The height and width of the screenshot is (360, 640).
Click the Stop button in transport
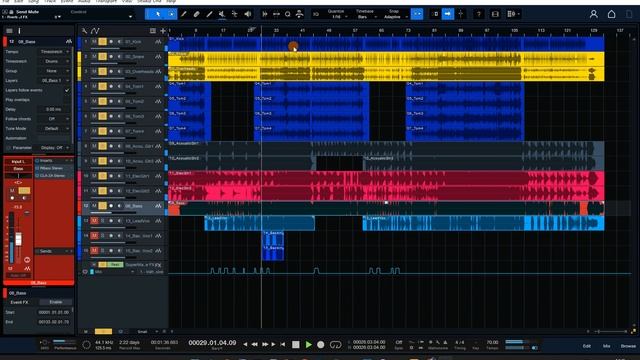[x=296, y=345]
